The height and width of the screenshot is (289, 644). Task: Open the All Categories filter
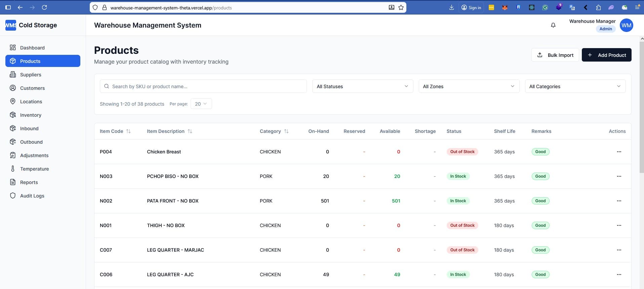coord(575,86)
